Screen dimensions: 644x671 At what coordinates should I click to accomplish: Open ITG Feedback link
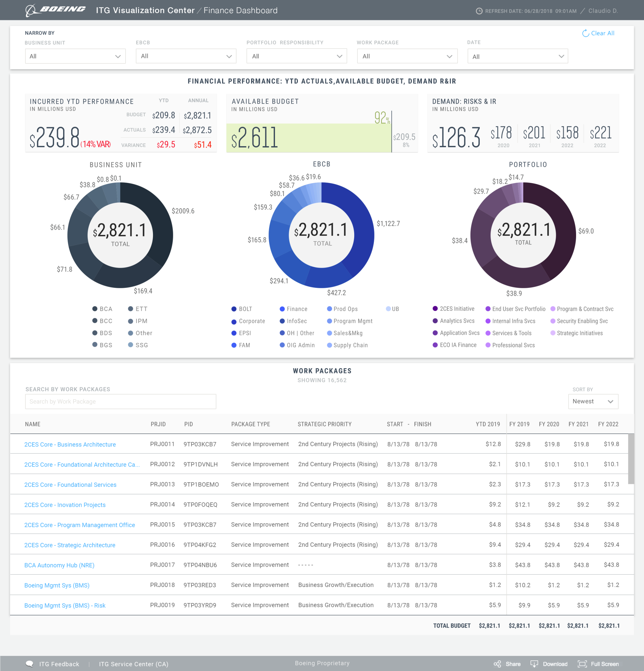coord(59,664)
